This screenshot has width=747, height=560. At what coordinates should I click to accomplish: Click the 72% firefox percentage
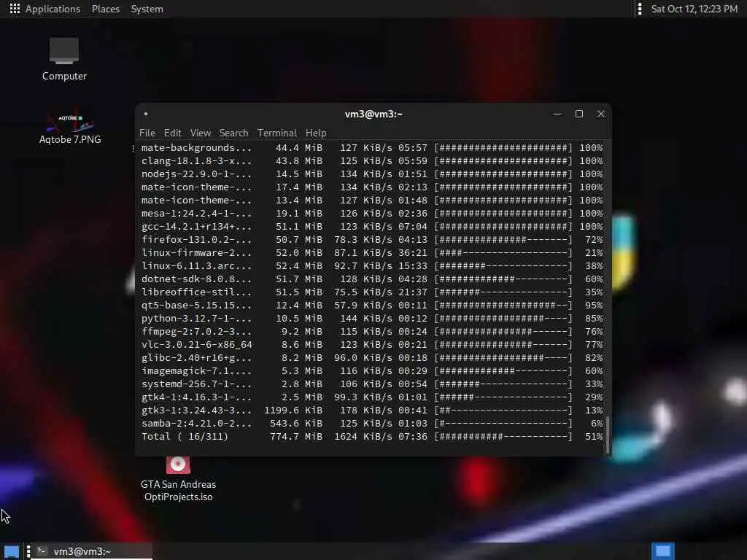pyautogui.click(x=594, y=239)
